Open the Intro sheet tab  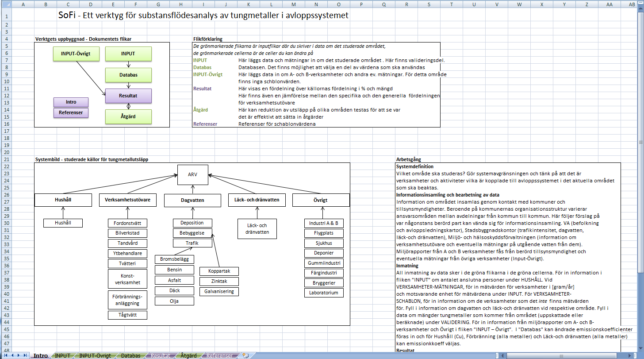tap(41, 355)
